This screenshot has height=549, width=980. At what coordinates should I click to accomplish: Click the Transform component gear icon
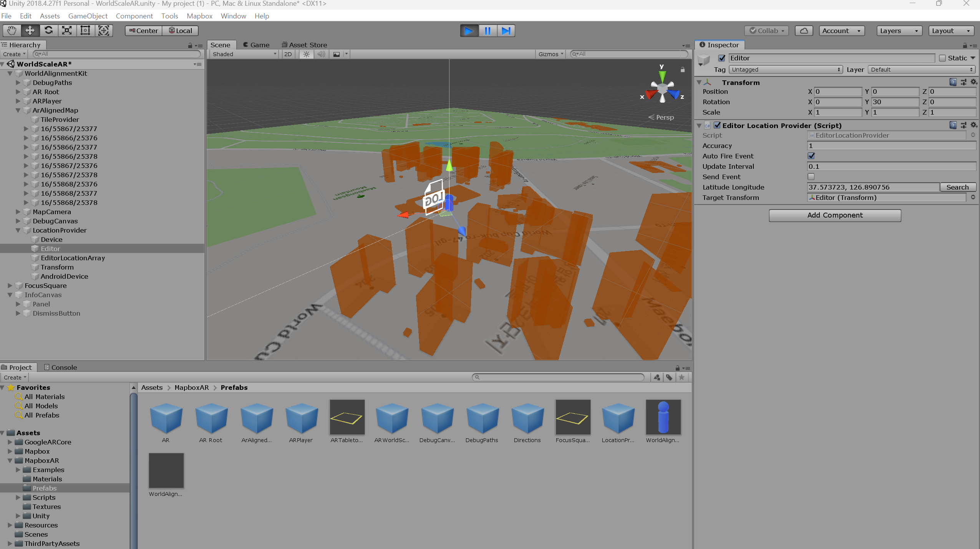[x=974, y=82]
